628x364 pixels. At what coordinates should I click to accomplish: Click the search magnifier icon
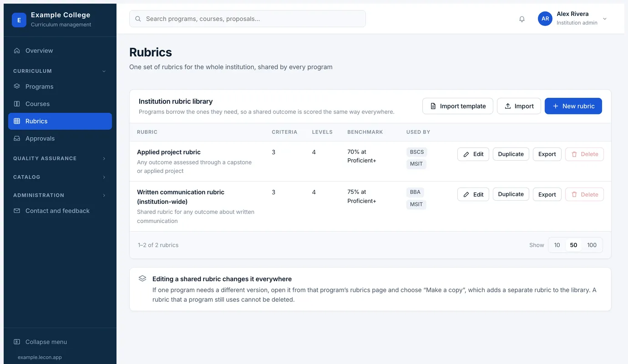[138, 19]
